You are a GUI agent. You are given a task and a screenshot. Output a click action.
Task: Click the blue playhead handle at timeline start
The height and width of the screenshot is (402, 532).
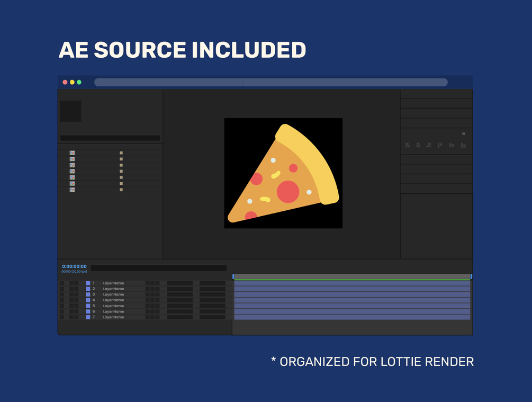click(233, 276)
